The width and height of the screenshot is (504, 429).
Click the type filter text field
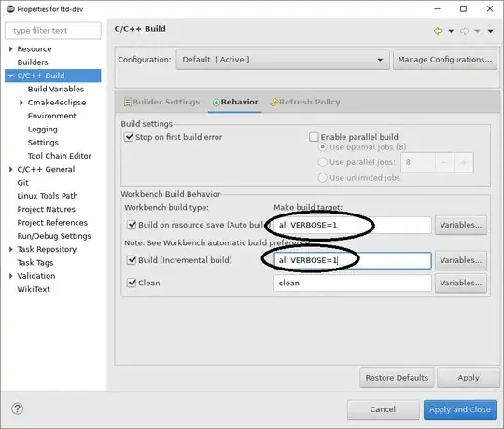click(x=53, y=31)
